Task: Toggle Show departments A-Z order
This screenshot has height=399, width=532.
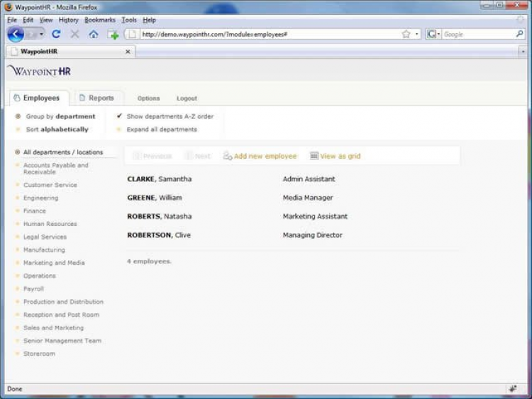Action: click(165, 116)
